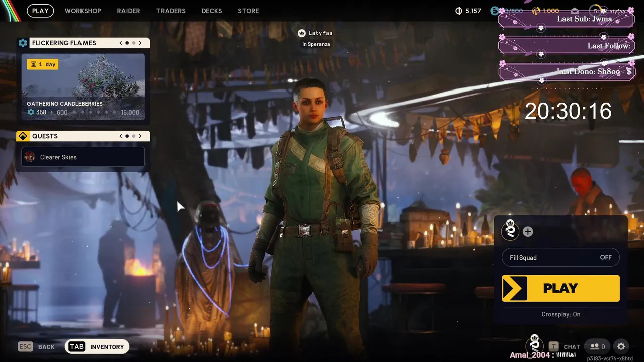Click the squad leader avatar in play panel
Viewport: 644px width, 362px height.
511,231
